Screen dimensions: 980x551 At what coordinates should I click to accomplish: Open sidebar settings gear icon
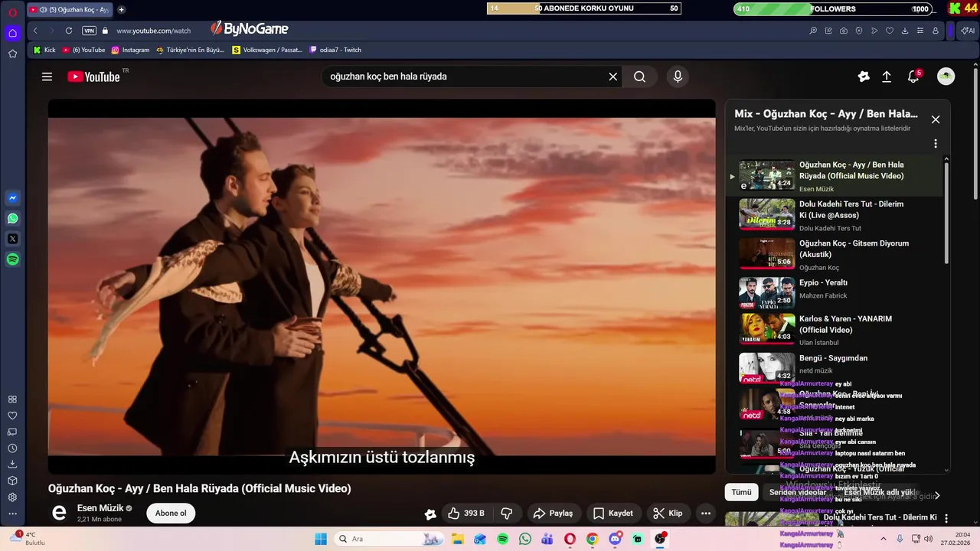pos(12,497)
